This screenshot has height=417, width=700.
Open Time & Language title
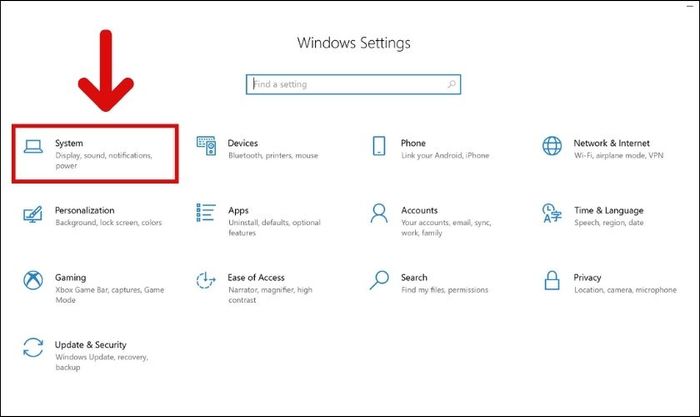608,211
